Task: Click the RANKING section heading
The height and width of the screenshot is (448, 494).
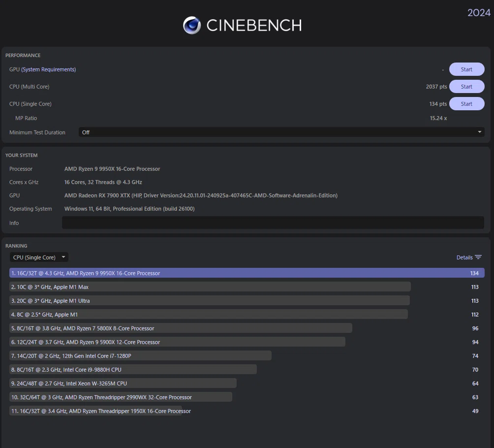Action: (x=16, y=246)
